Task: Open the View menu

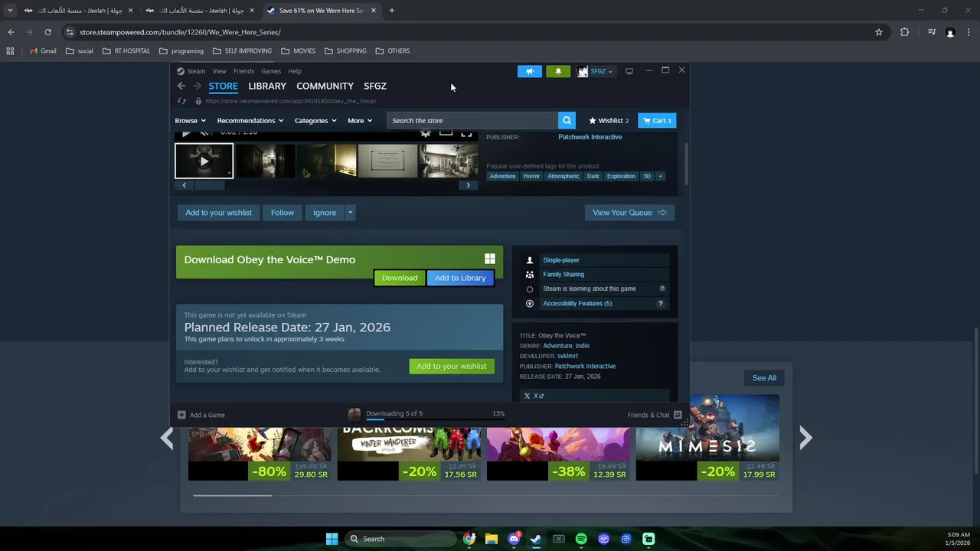Action: coord(219,71)
